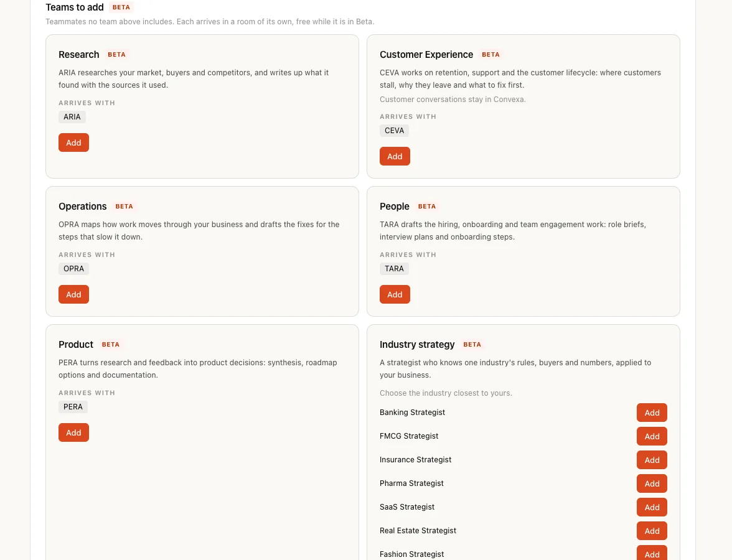The image size is (732, 560).
Task: Click the People card title
Action: [395, 207]
